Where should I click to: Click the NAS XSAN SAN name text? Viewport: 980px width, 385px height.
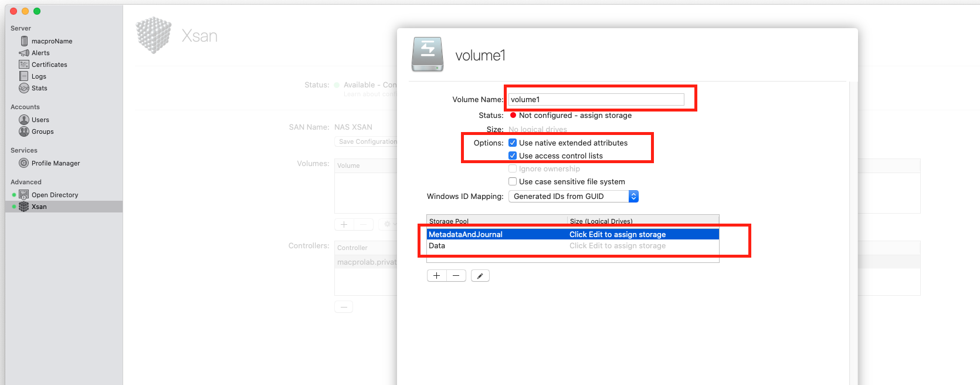(x=353, y=127)
